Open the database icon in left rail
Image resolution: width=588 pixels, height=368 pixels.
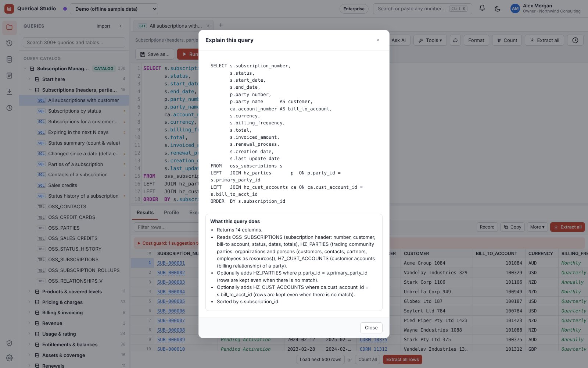click(10, 60)
